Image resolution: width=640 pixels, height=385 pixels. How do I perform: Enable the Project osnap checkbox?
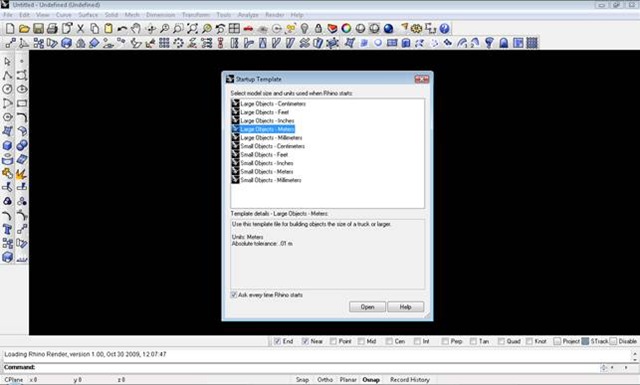click(x=557, y=341)
